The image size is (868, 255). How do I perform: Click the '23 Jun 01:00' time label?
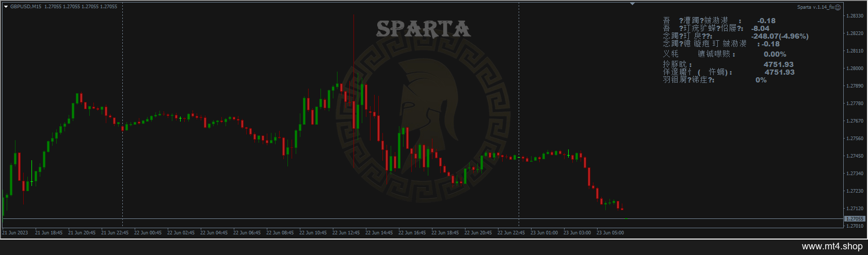point(544,233)
